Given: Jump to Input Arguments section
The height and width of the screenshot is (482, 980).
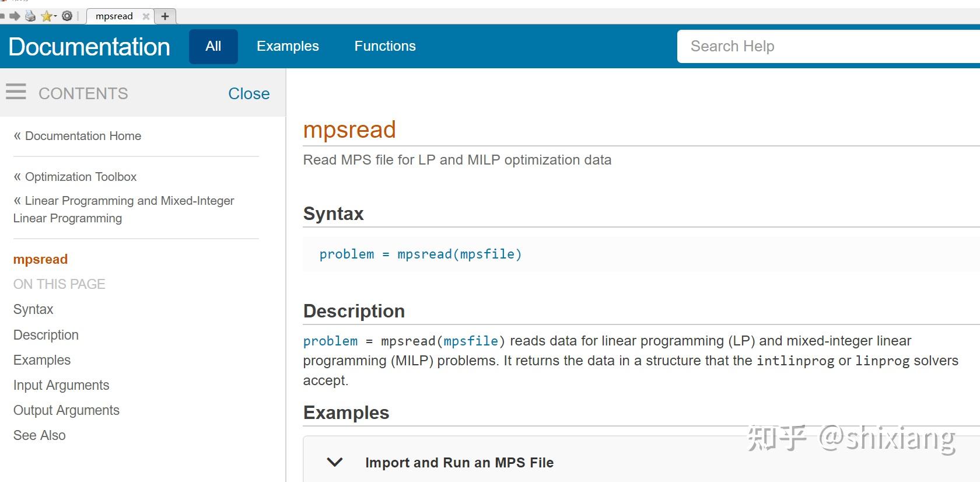Looking at the screenshot, I should point(61,385).
